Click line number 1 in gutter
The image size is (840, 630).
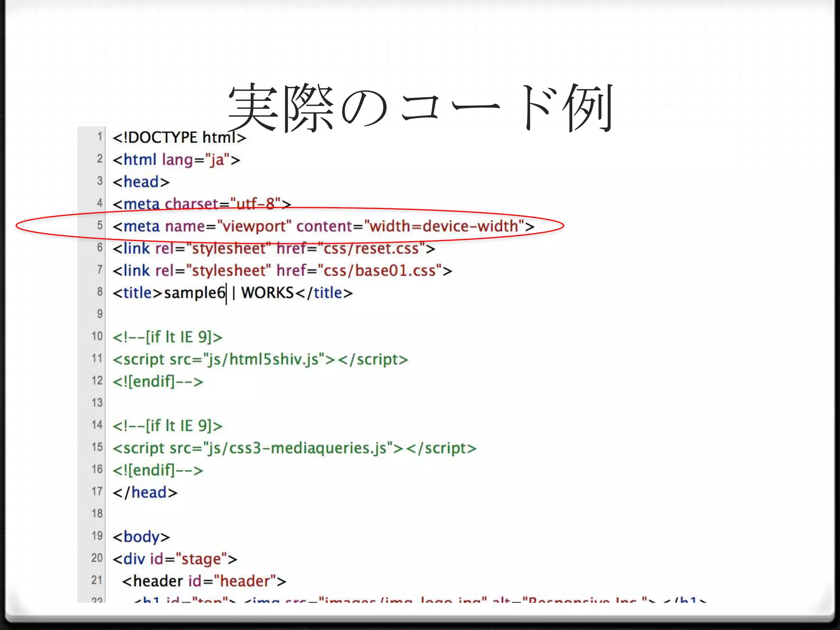coord(99,137)
